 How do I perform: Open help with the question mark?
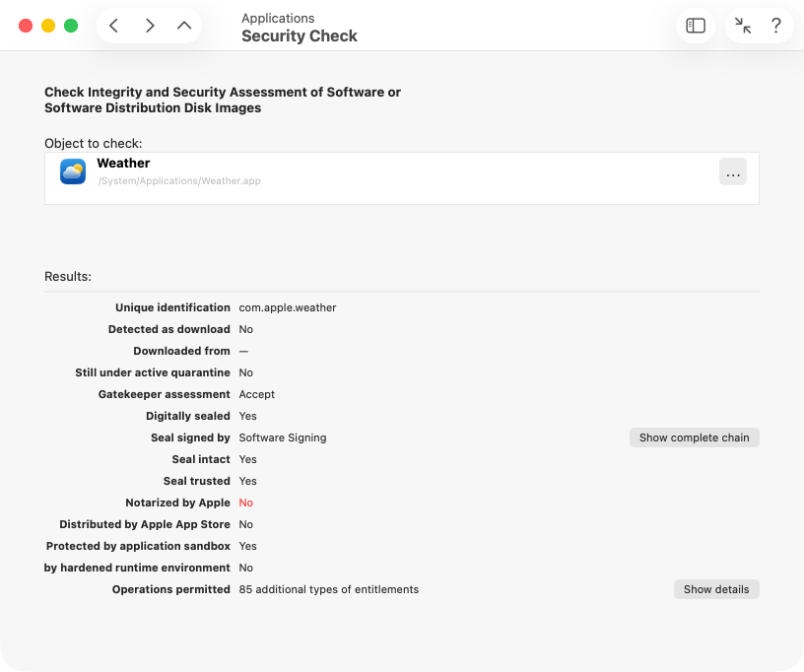coord(776,26)
